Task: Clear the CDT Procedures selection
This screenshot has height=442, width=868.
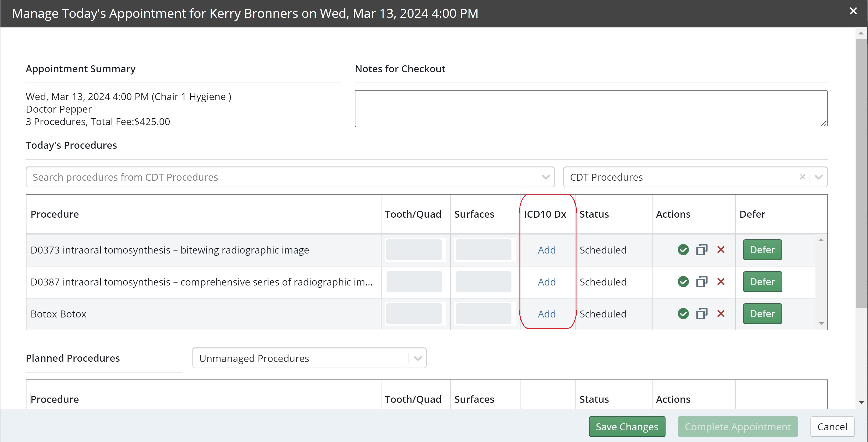Action: (802, 177)
